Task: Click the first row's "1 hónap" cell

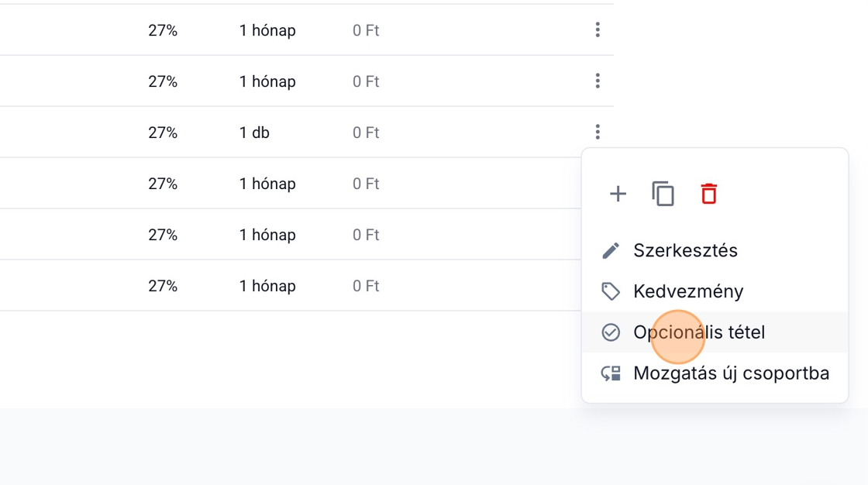Action: point(267,31)
